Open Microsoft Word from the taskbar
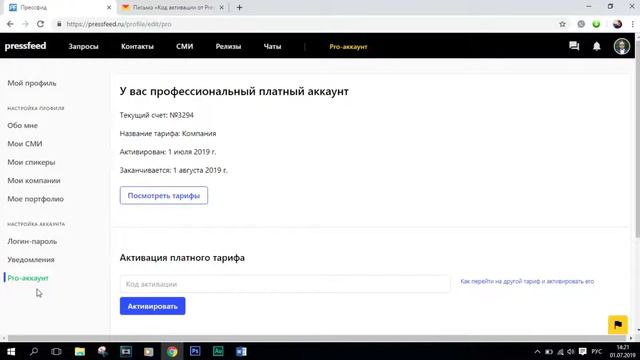The width and height of the screenshot is (640, 360). pos(241,351)
